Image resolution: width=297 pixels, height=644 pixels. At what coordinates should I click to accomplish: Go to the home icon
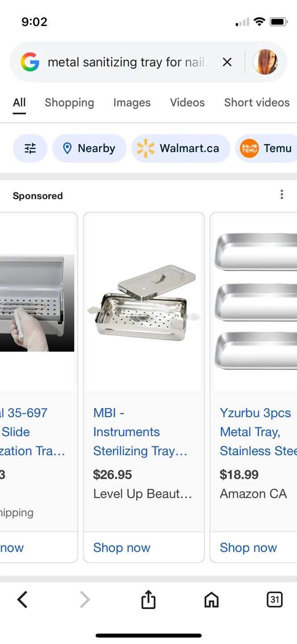211,599
